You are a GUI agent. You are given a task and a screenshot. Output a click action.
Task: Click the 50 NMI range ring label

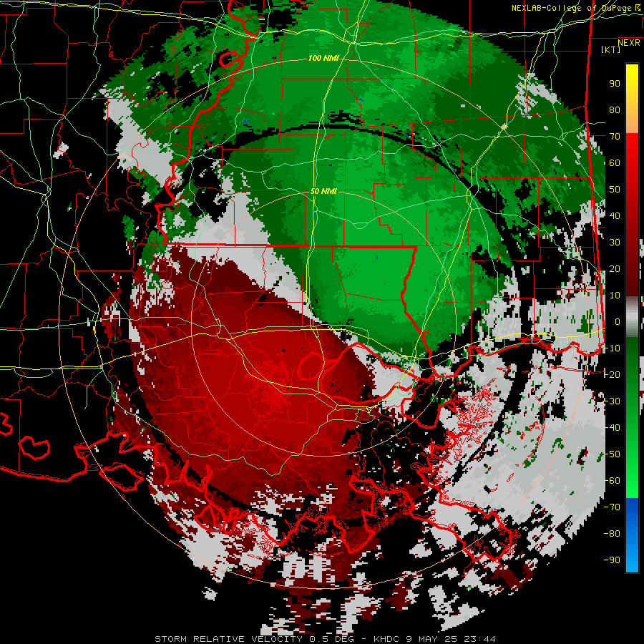[323, 191]
